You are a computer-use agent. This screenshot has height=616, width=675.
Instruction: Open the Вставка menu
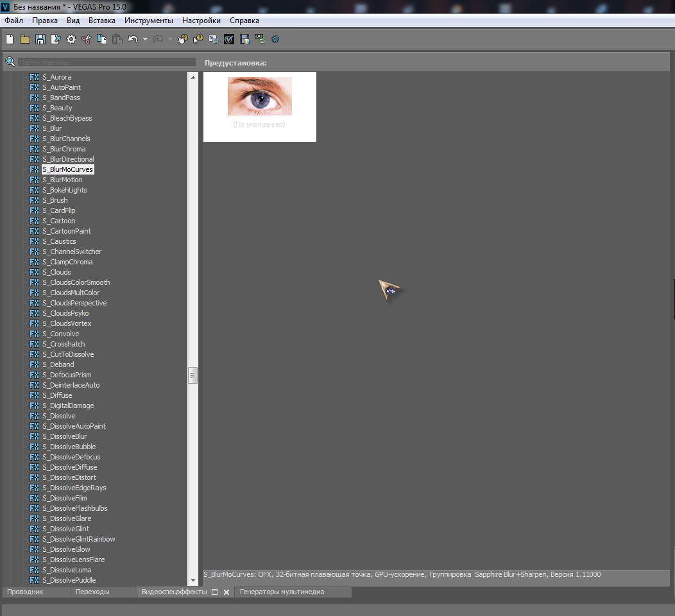coord(102,21)
